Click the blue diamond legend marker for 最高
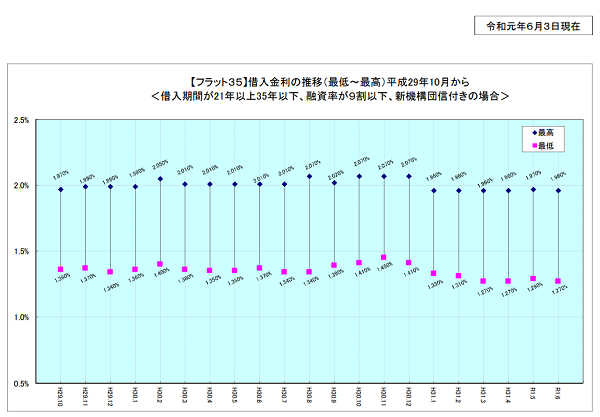This screenshot has height=417, width=600. pyautogui.click(x=535, y=133)
